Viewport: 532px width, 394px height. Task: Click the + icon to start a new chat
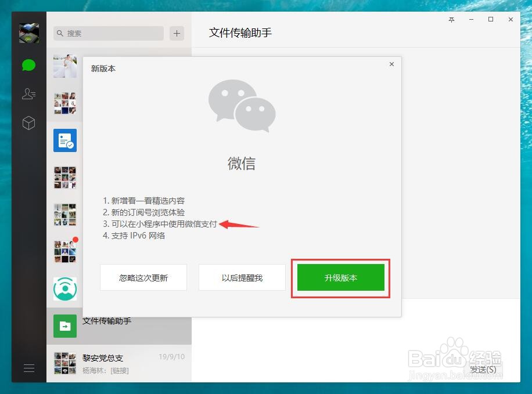pyautogui.click(x=176, y=34)
